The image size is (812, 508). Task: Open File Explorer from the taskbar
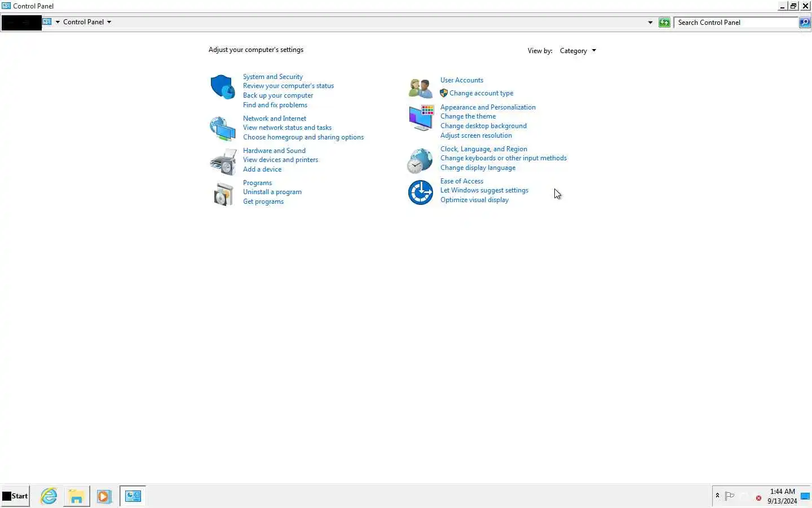click(x=77, y=496)
